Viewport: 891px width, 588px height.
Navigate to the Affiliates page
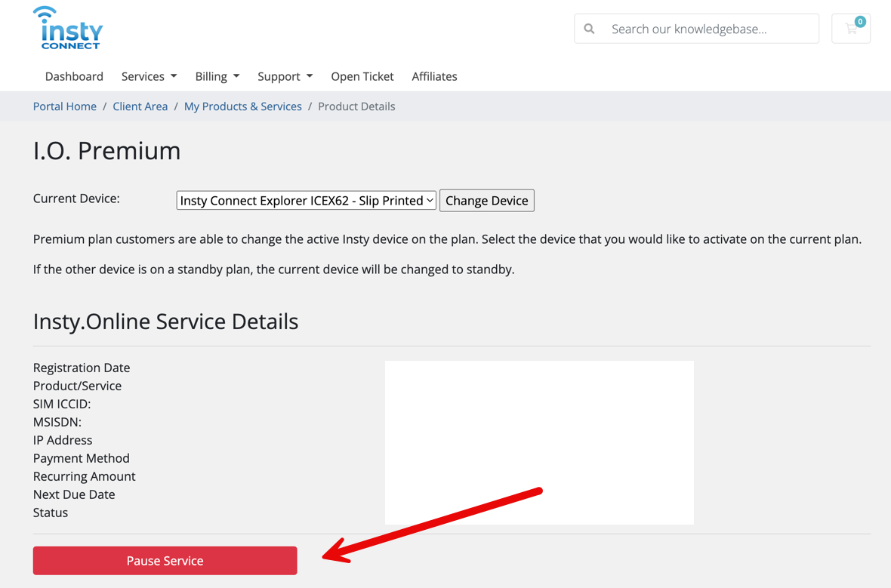pyautogui.click(x=434, y=76)
